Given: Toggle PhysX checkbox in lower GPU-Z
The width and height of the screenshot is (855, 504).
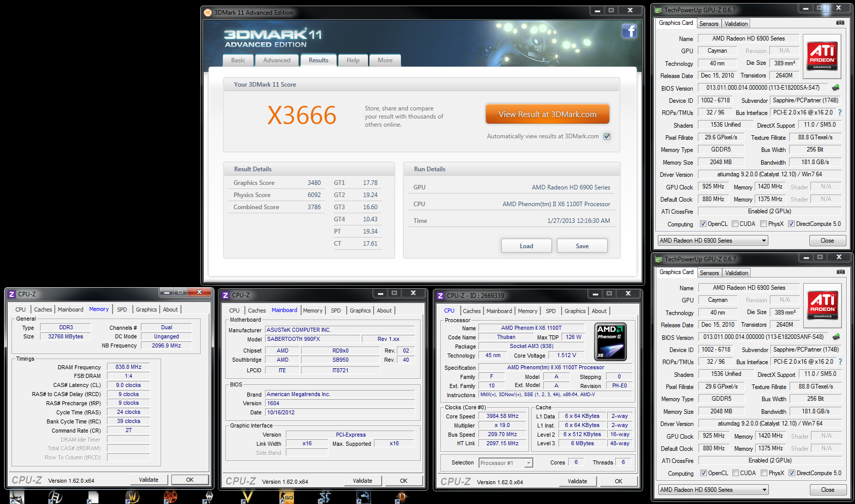Looking at the screenshot, I should 764,473.
